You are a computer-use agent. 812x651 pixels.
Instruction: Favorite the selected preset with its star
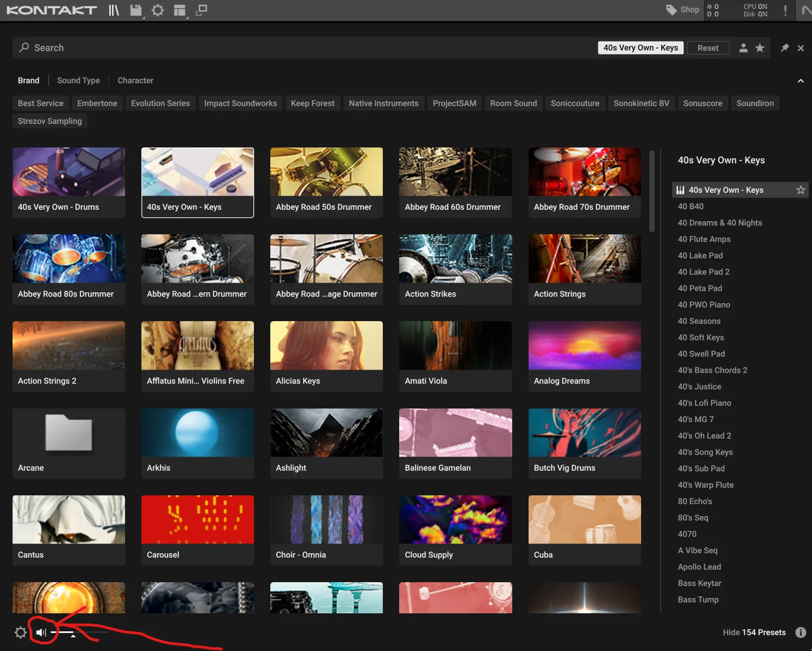(801, 190)
